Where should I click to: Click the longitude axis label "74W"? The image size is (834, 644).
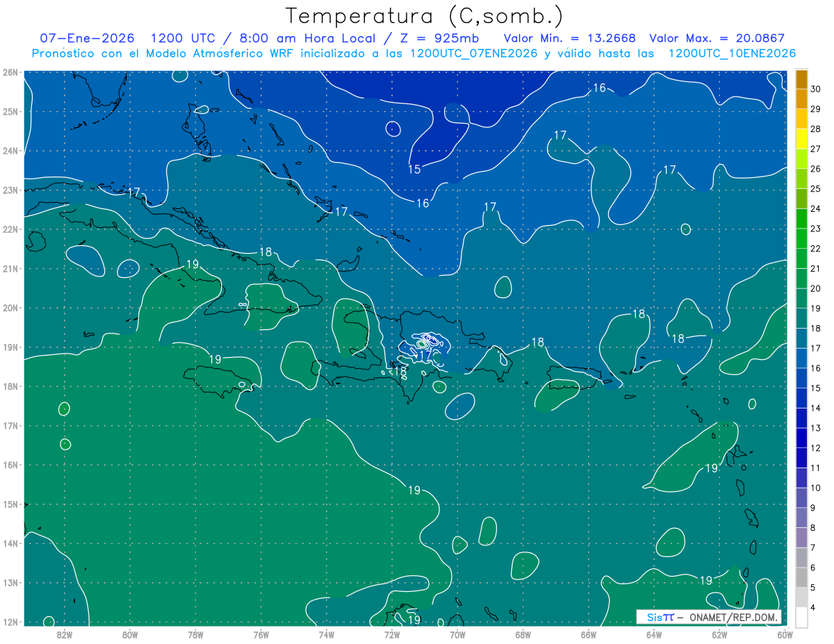(x=327, y=634)
